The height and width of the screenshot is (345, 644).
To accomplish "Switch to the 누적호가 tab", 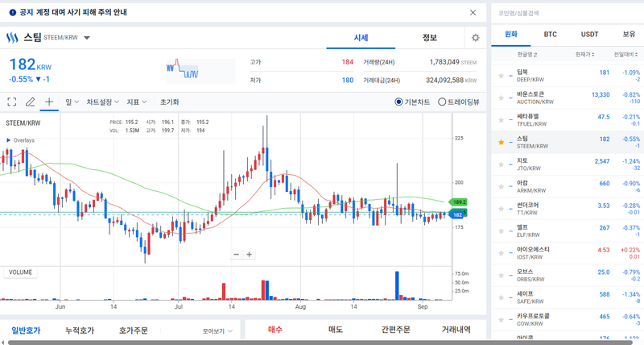I will point(80,330).
